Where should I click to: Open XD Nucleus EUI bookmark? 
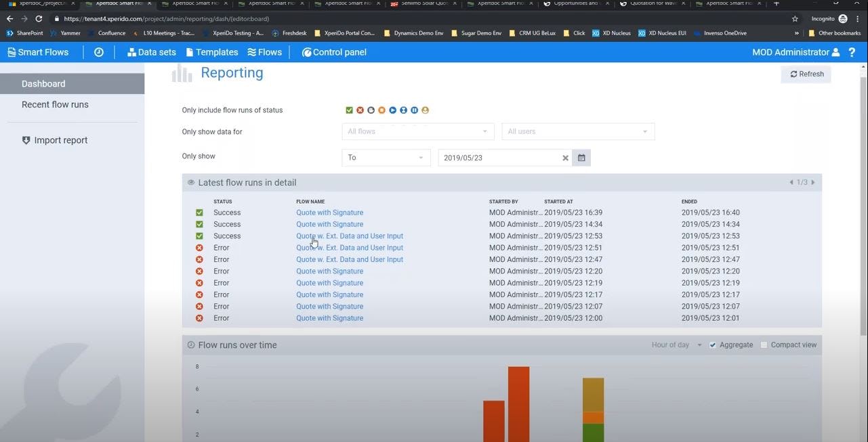click(x=662, y=32)
